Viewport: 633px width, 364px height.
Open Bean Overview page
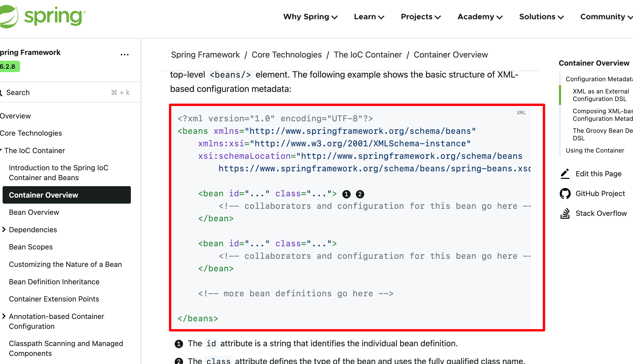tap(34, 212)
